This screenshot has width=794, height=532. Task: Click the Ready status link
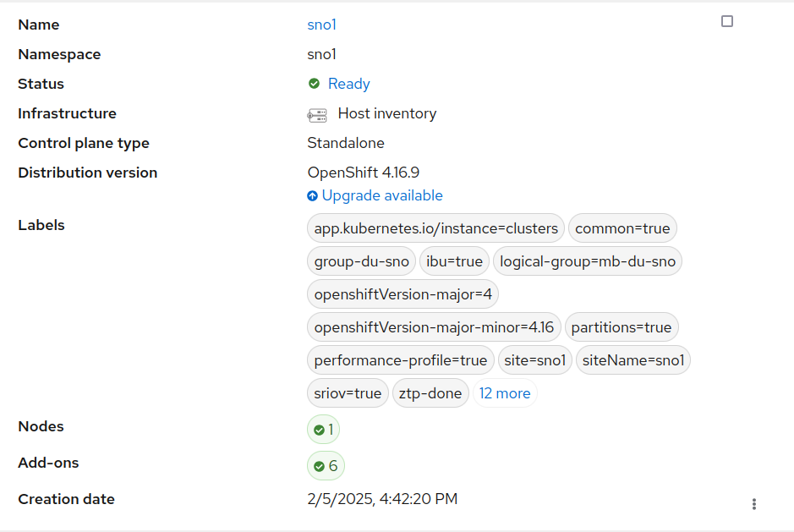point(348,84)
